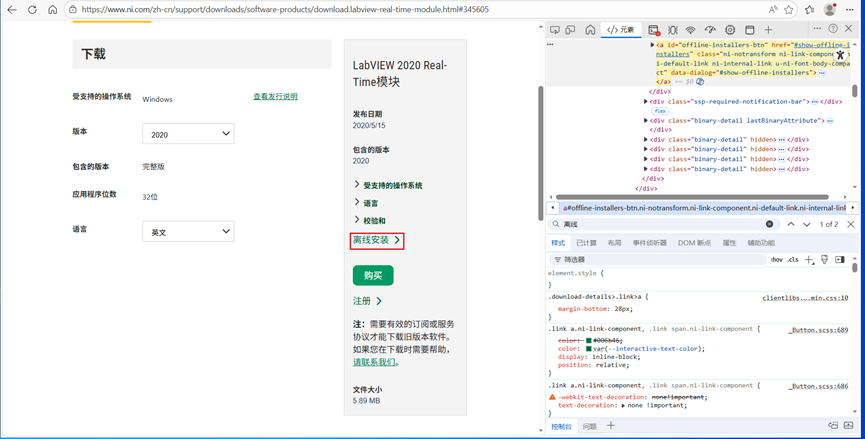Open the DevTools help question icon

pos(833,29)
